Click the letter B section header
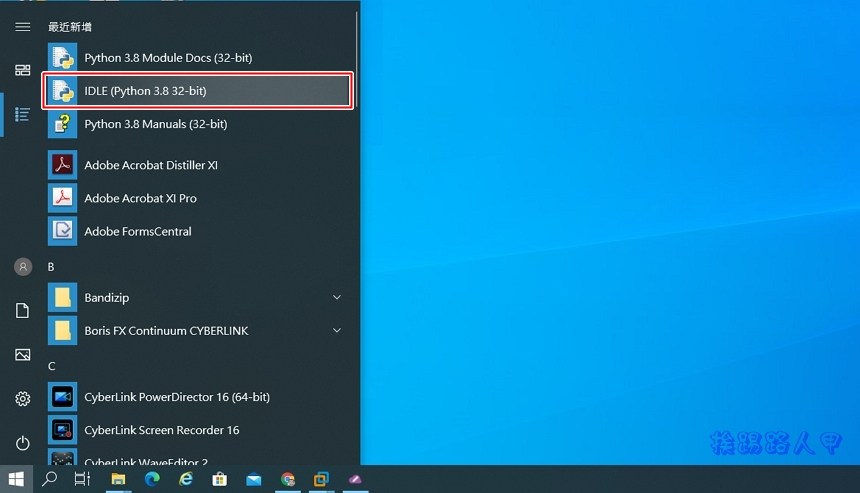The image size is (860, 493). pyautogui.click(x=51, y=267)
